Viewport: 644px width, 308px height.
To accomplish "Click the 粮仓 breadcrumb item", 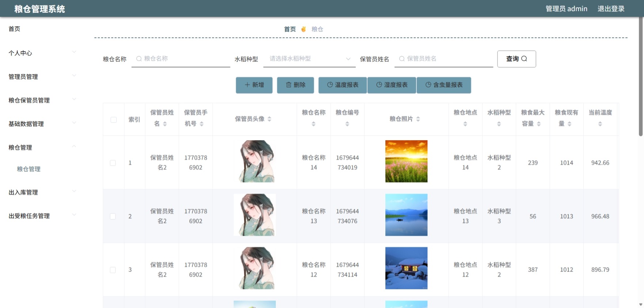I will (317, 29).
